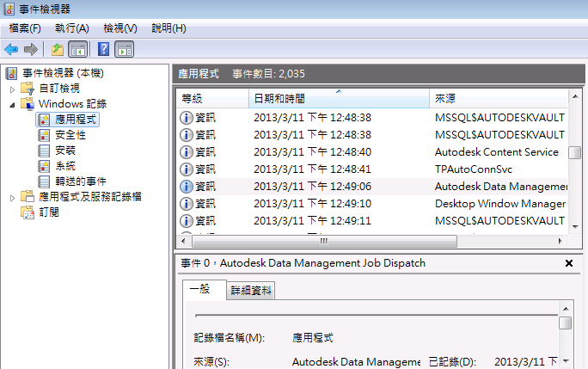
Task: Sort by the 等級 column header
Action: tap(212, 99)
